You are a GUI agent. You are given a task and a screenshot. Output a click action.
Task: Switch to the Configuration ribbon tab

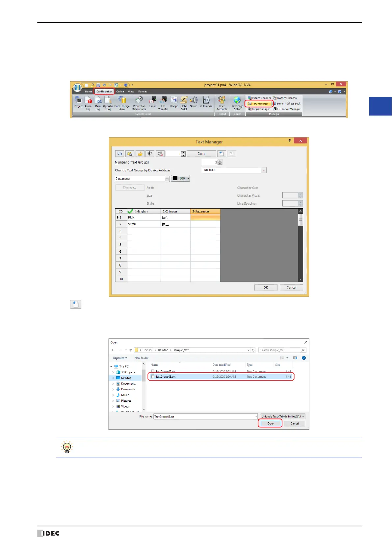[x=104, y=92]
